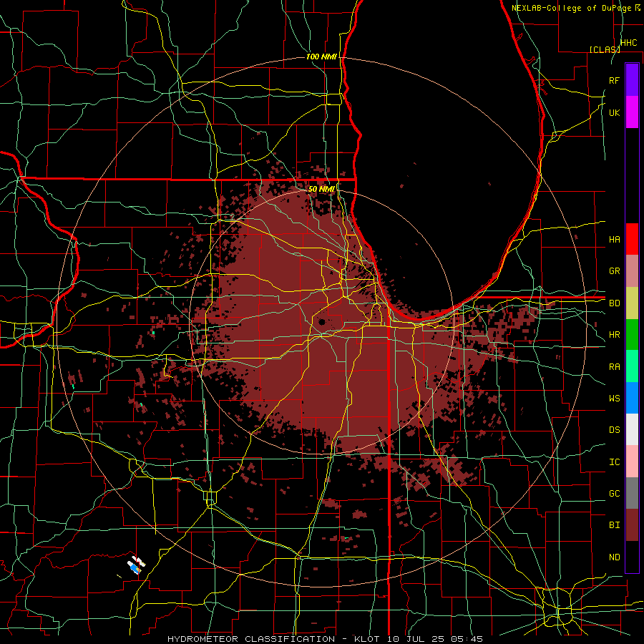Click the "HR" legend label
644x644 pixels.
point(614,335)
